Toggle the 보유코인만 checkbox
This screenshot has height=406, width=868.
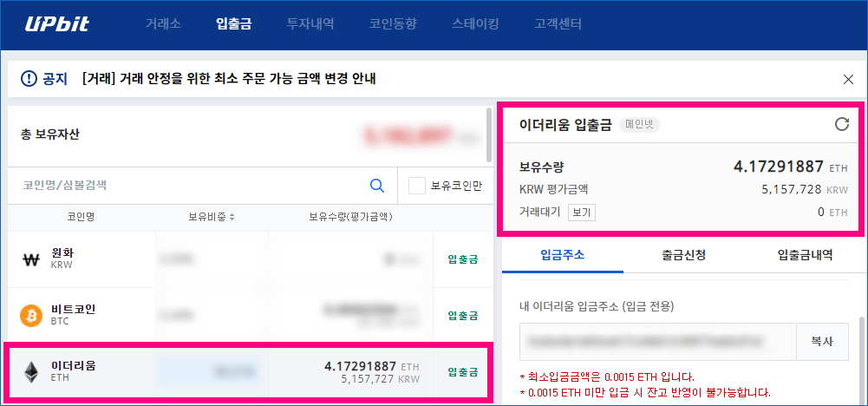pyautogui.click(x=417, y=185)
